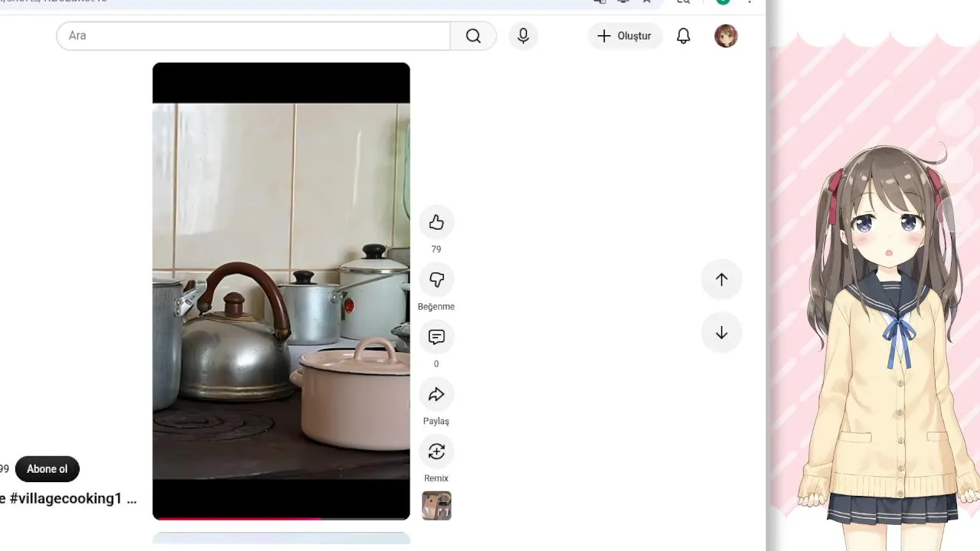Open comments on the short
The width and height of the screenshot is (980, 551).
pyautogui.click(x=436, y=337)
